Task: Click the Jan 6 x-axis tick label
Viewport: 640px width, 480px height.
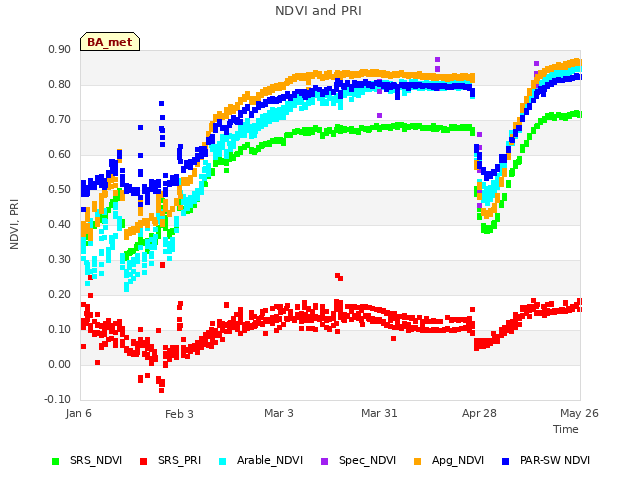Action: (x=78, y=413)
